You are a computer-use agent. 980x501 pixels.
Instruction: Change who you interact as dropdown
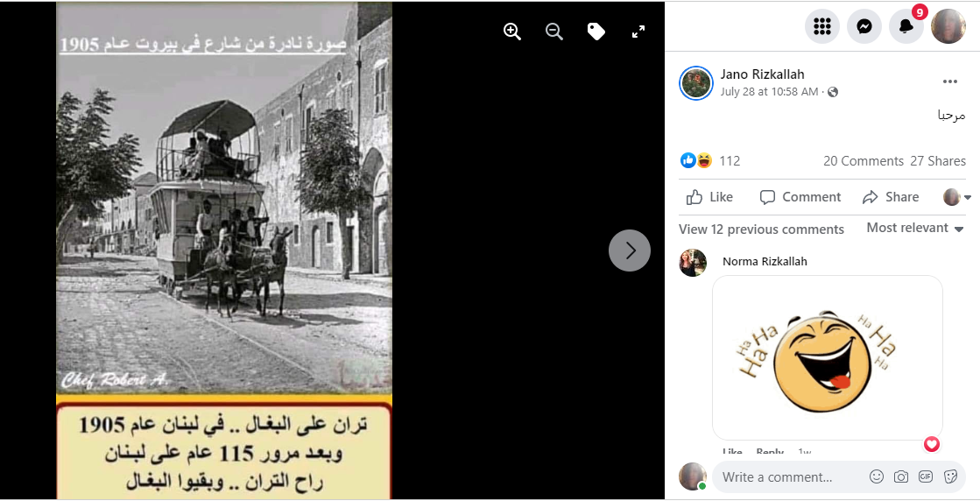coord(957,197)
